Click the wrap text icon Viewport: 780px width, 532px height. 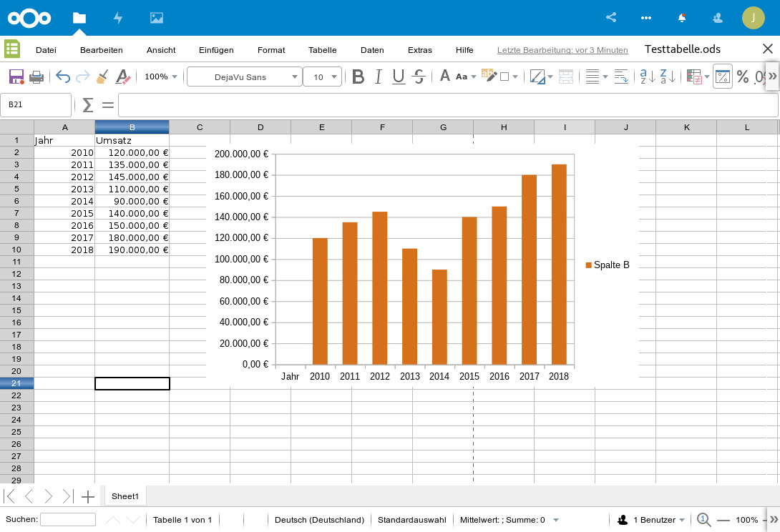pos(621,77)
